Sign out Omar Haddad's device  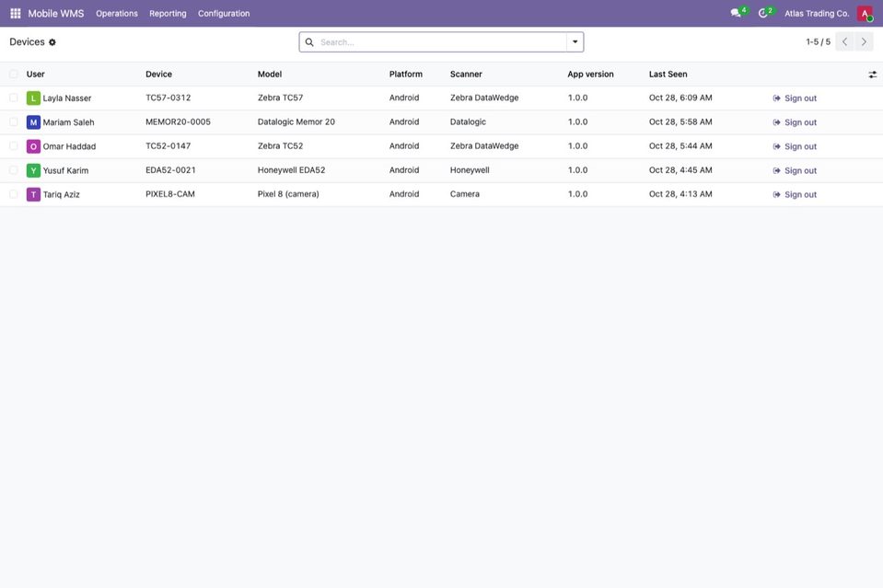pos(795,146)
